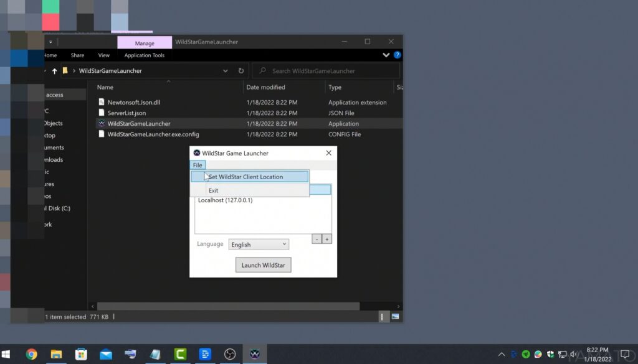Close the WildStar Game Launcher dialog
This screenshot has width=638, height=364.
329,153
